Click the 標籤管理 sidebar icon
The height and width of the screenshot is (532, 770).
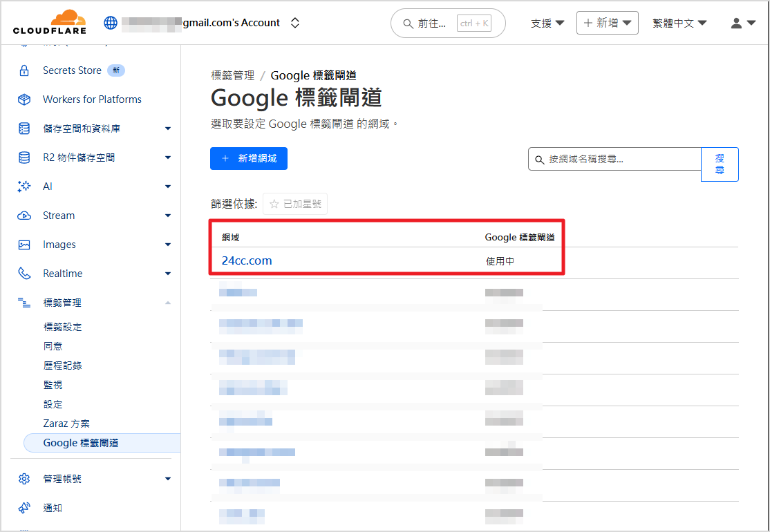(24, 303)
